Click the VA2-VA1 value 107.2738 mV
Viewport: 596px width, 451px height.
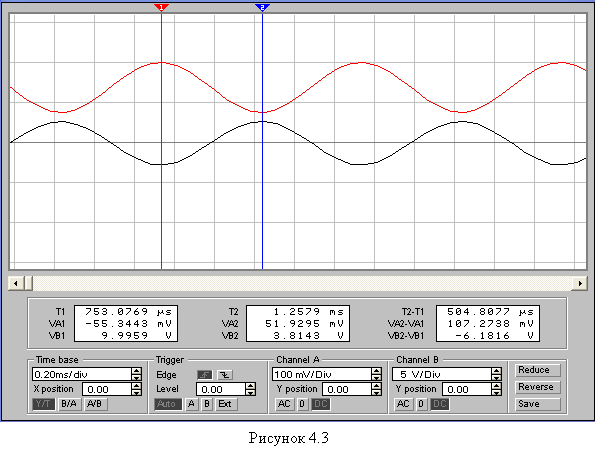[490, 324]
